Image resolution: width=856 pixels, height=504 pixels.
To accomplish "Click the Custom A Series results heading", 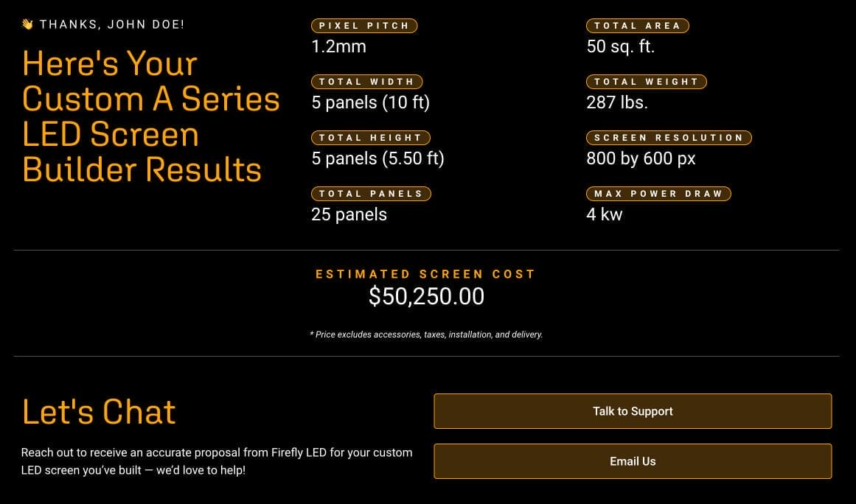I will point(151,116).
